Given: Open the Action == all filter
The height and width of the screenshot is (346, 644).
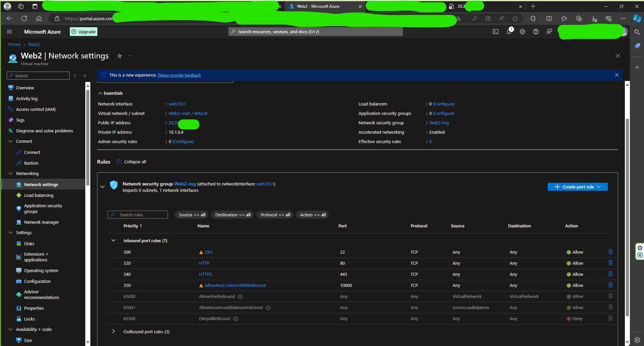Looking at the screenshot, I should [x=313, y=215].
